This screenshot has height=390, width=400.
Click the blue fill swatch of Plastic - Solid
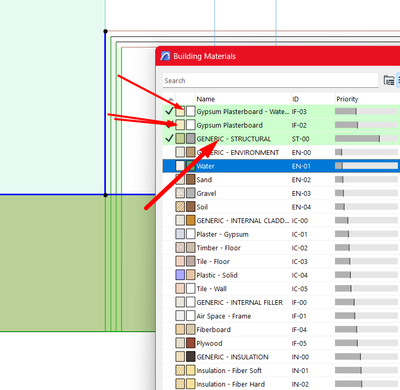[x=180, y=275]
